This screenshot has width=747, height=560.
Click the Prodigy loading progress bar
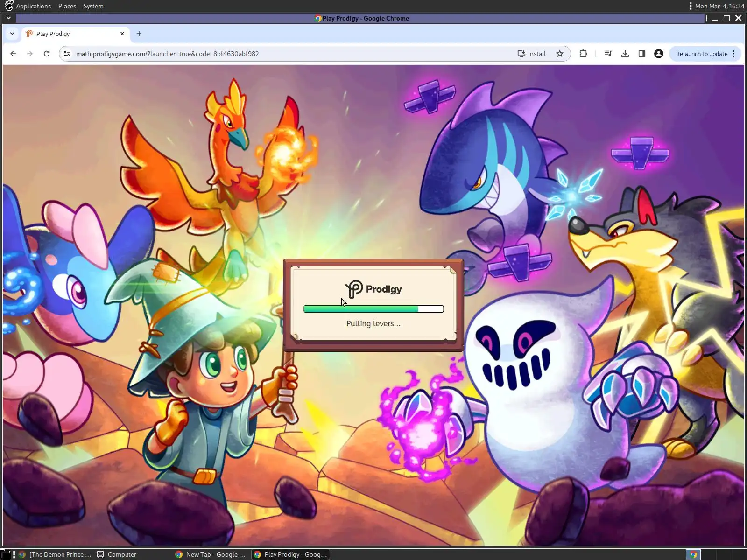(x=373, y=309)
